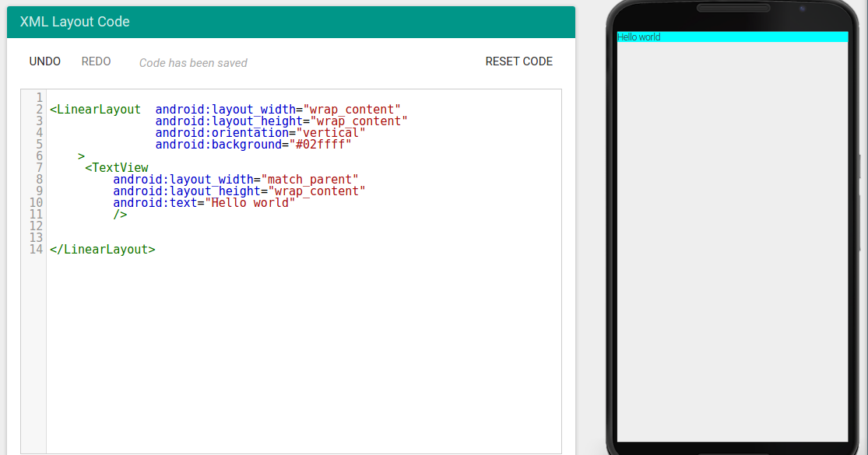Click the empty area of the code editor
The image size is (868, 455).
click(x=304, y=354)
